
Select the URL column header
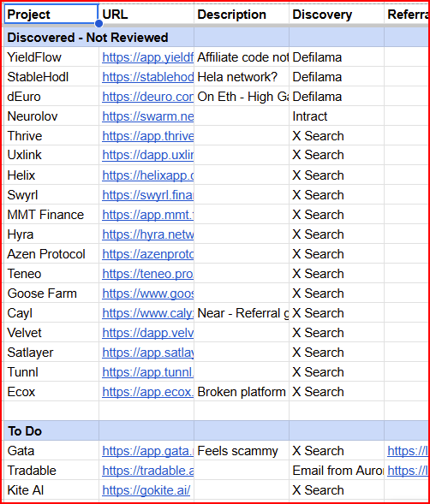pyautogui.click(x=146, y=15)
